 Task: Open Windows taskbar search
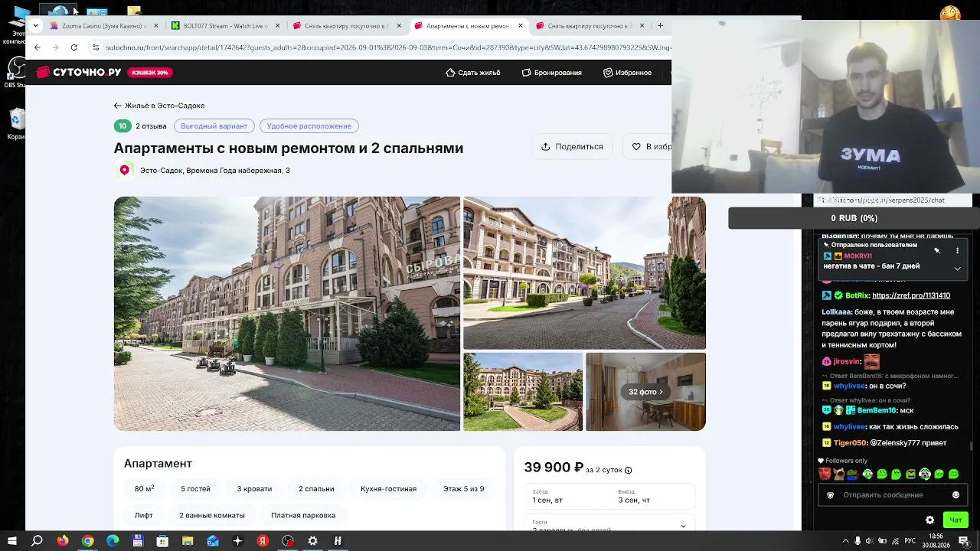pos(37,541)
